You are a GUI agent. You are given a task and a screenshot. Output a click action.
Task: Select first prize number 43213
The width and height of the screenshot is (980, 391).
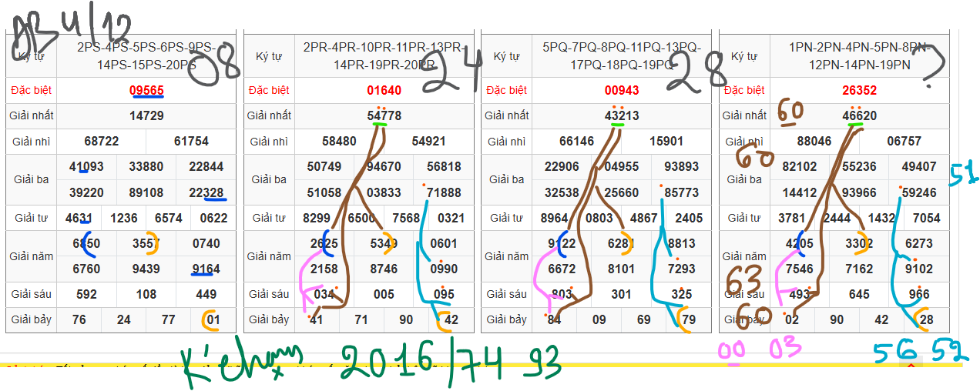click(x=621, y=116)
